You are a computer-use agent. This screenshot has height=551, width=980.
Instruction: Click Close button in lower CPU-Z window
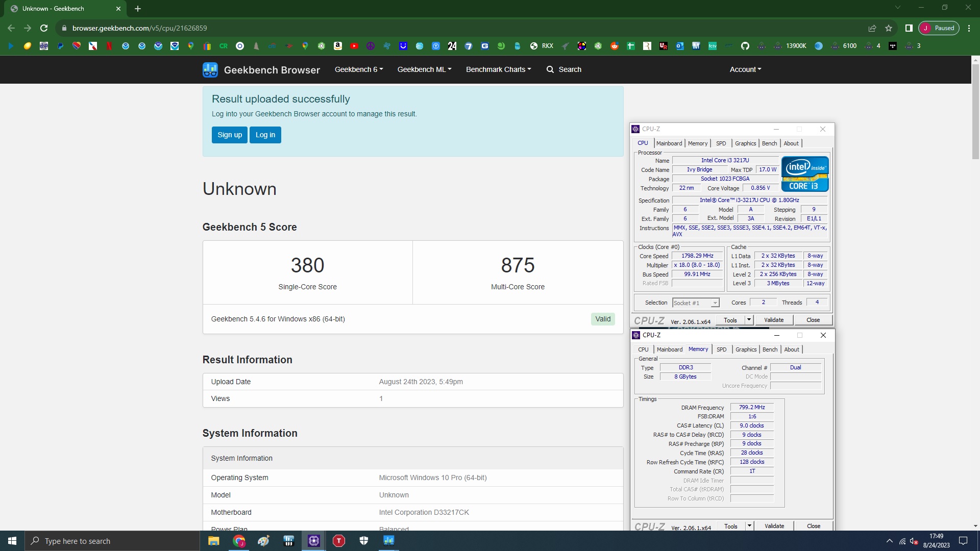[x=814, y=526]
